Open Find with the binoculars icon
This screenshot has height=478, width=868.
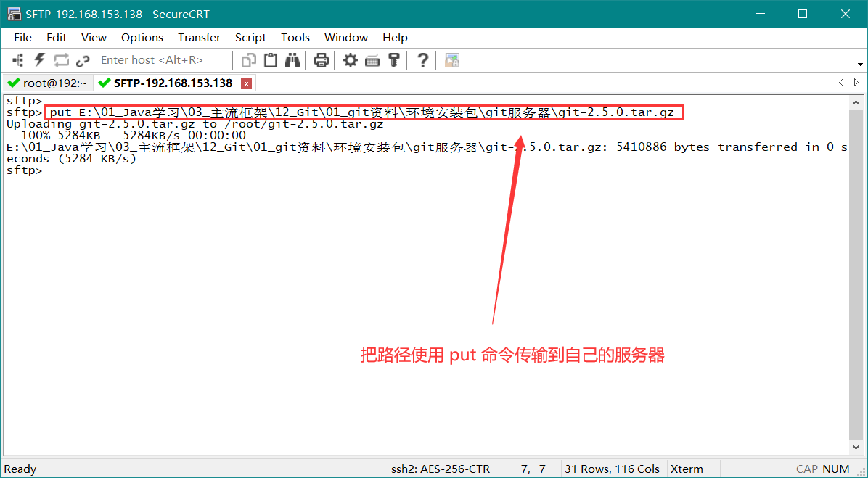(x=292, y=60)
